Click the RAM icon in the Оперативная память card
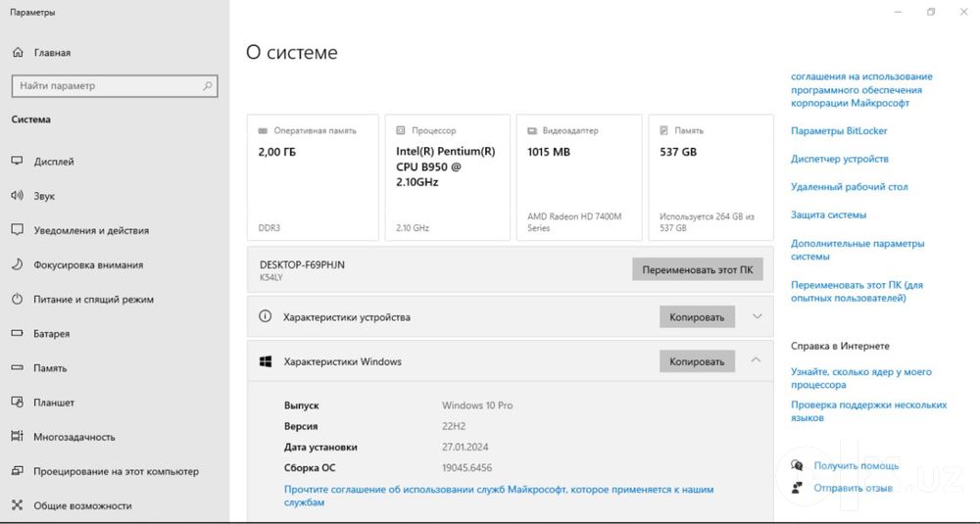Image resolution: width=980 pixels, height=524 pixels. coord(263,130)
